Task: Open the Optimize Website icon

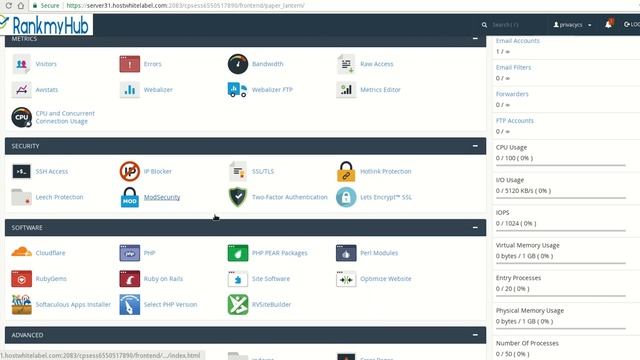Action: coord(346,279)
